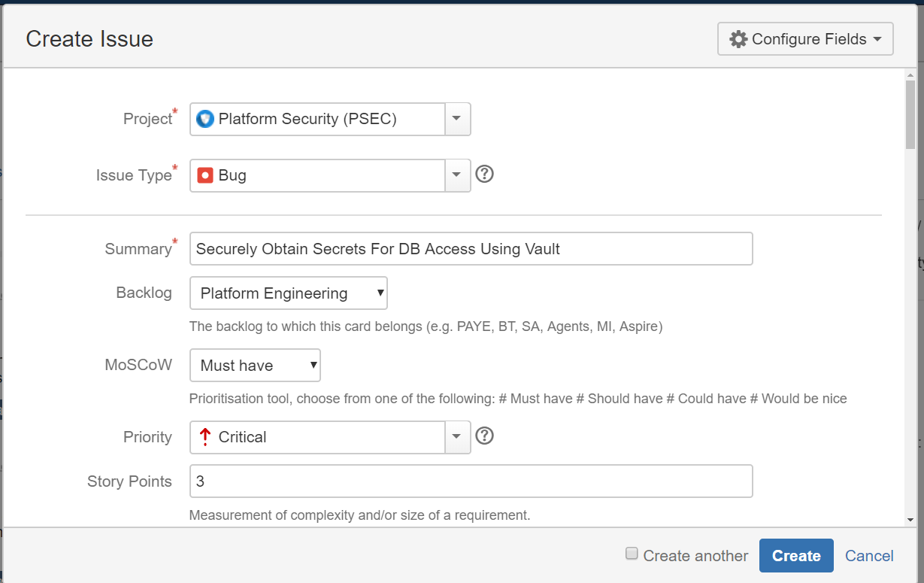Expand the Priority dropdown arrow
The image size is (924, 583).
[458, 437]
